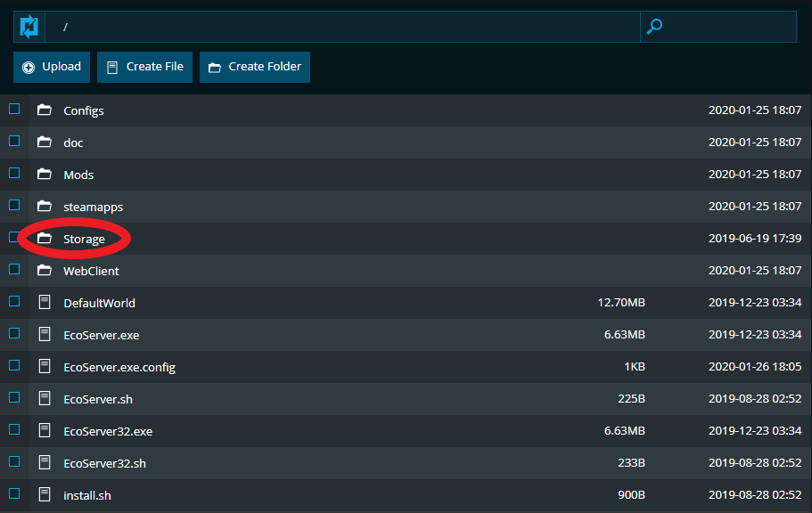Open the Storage folder
This screenshot has height=513, width=812.
pos(84,240)
